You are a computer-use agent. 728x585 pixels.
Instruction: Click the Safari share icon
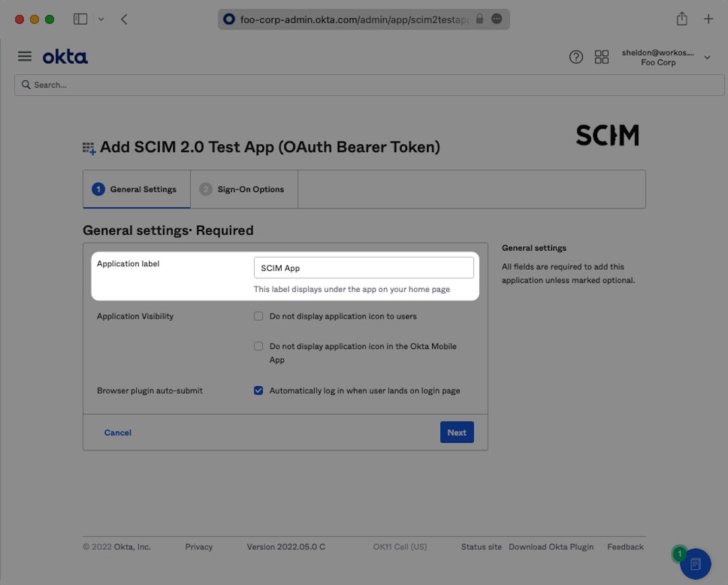coord(681,19)
